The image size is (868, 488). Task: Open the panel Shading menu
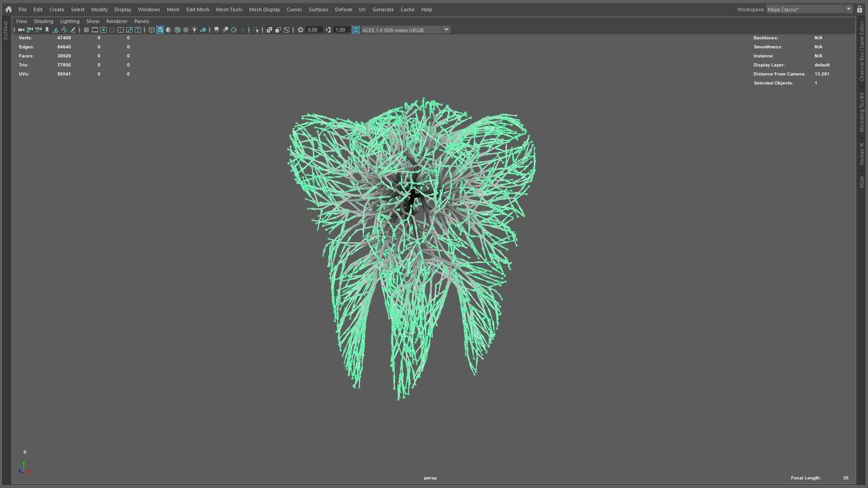pos(43,21)
